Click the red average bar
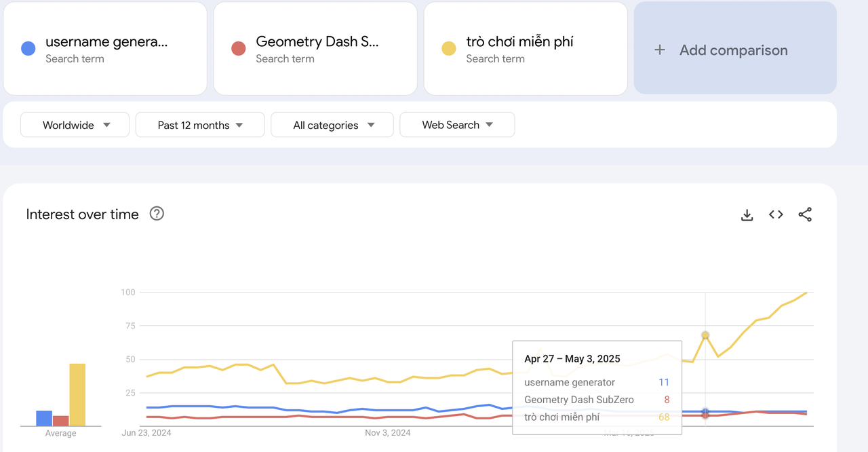 point(61,421)
